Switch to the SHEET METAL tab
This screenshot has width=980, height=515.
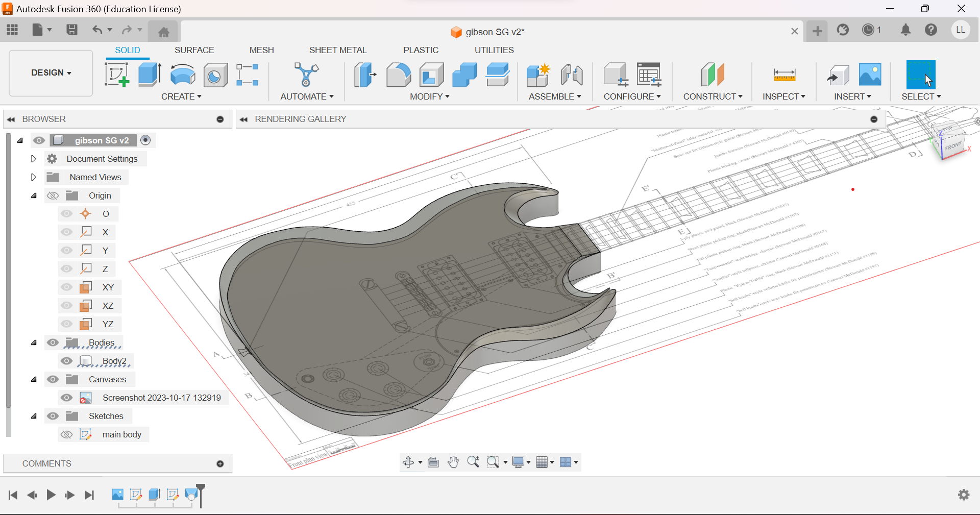pos(338,50)
